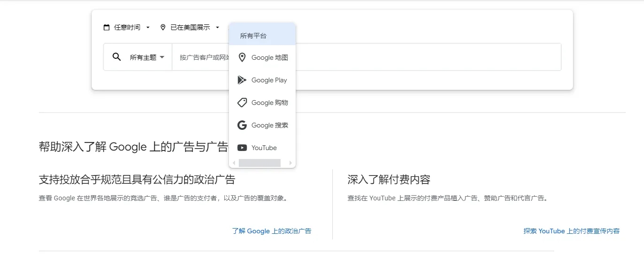
Task: Open the 已在美国展示 region dropdown
Action: [190, 27]
